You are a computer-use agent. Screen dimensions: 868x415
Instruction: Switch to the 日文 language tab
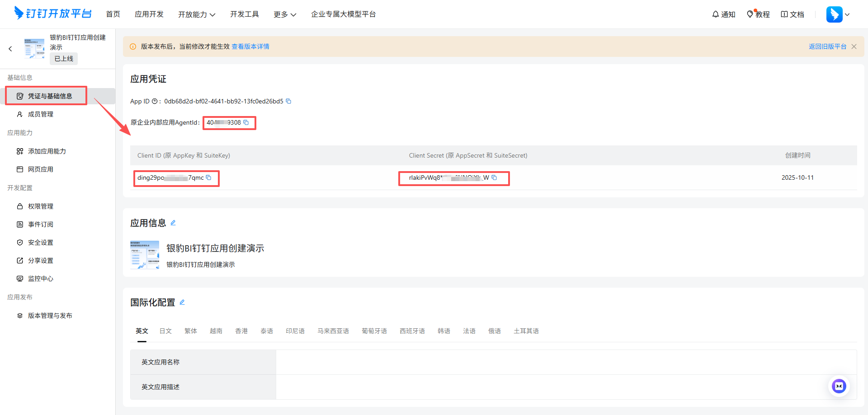[165, 331]
